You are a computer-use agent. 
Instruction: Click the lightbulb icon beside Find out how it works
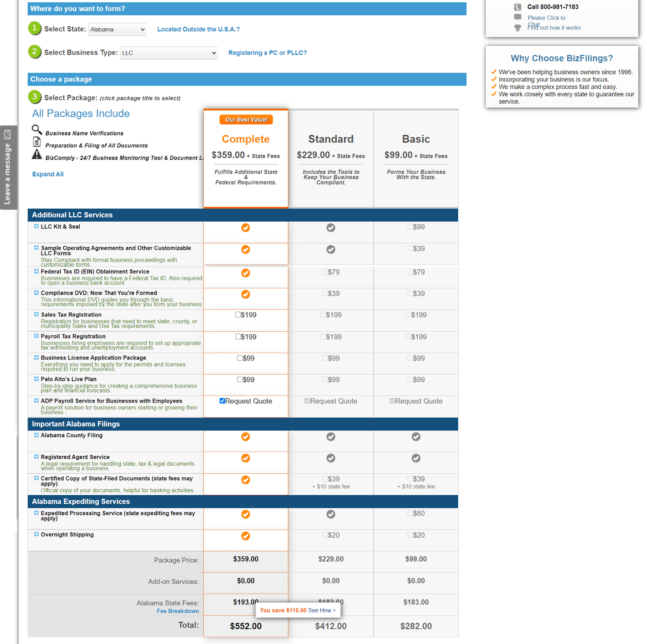[x=518, y=28]
